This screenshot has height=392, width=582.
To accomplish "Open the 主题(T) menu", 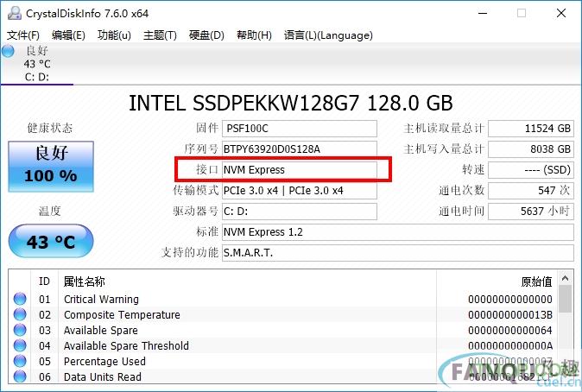I will [160, 35].
